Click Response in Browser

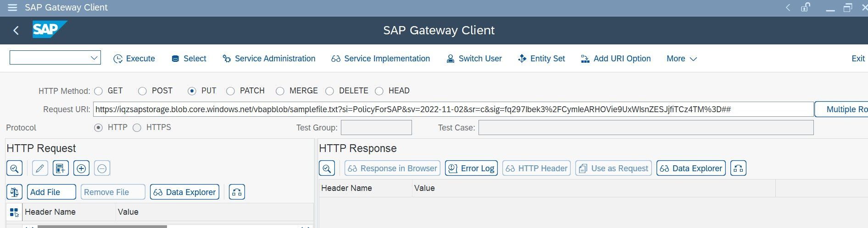(x=392, y=168)
